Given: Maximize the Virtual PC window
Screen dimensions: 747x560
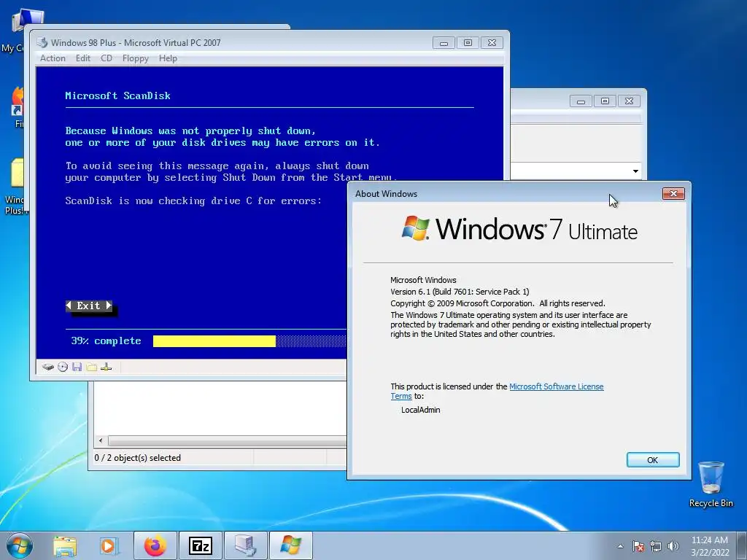Looking at the screenshot, I should [x=468, y=43].
